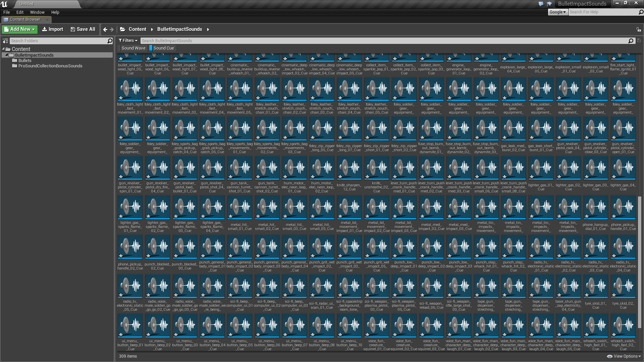
Task: Select the knife_sharpen_12_Cue asset thumbnail
Action: point(349,168)
